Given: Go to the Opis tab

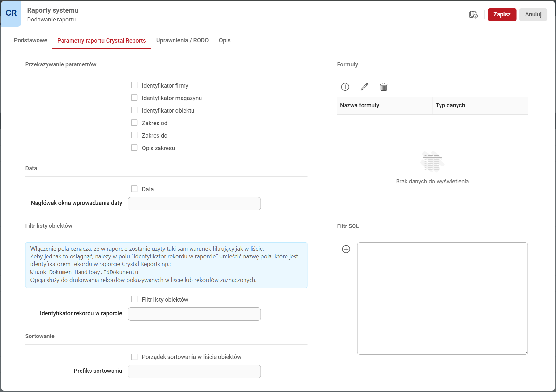Looking at the screenshot, I should point(225,40).
